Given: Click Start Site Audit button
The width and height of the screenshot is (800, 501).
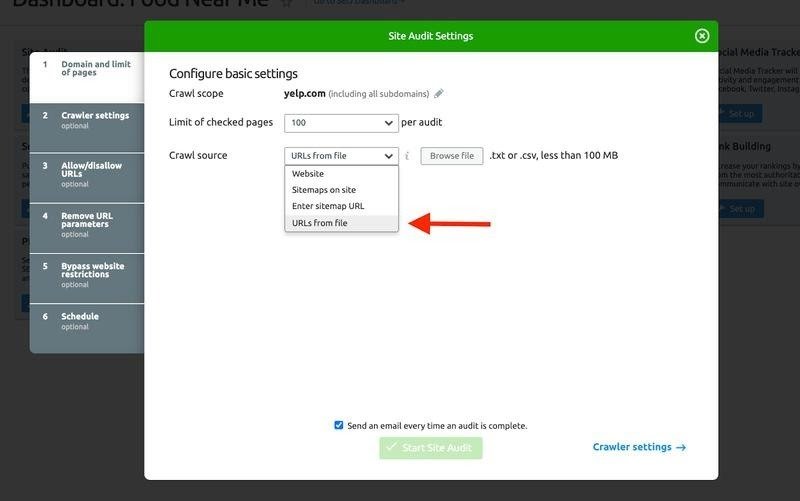Looking at the screenshot, I should pos(431,448).
